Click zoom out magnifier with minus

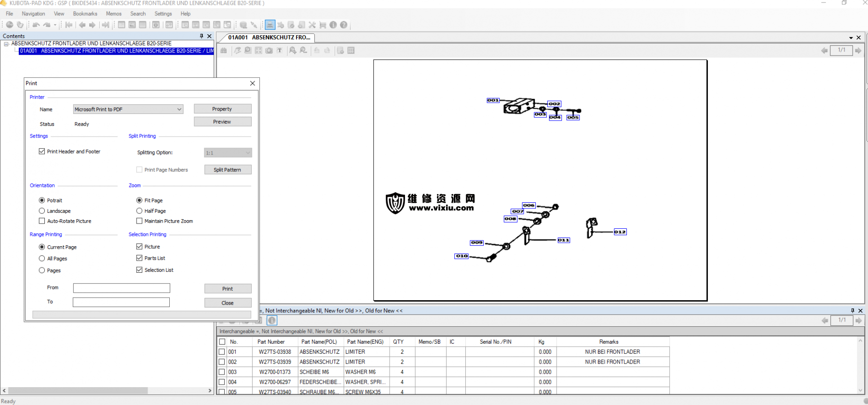[x=303, y=50]
